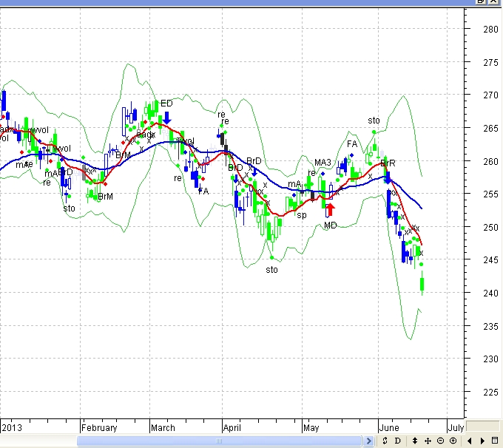Zoom out with the circled minus icon
This screenshot has width=503, height=448.
[x=440, y=441]
